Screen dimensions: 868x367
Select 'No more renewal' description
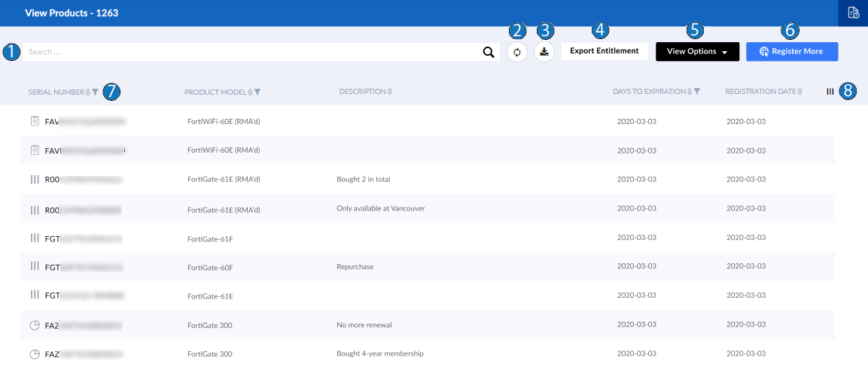pyautogui.click(x=364, y=325)
